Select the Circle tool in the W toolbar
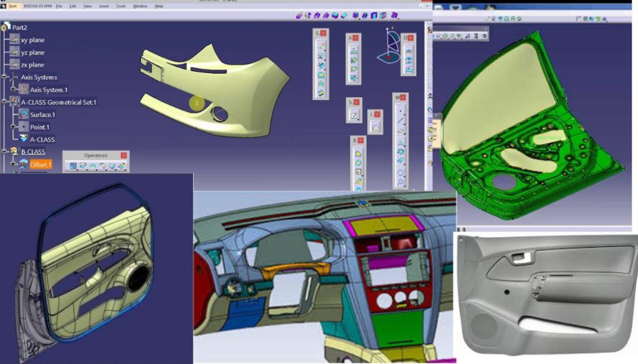Viewport: 638px width, 364px height. point(401,172)
